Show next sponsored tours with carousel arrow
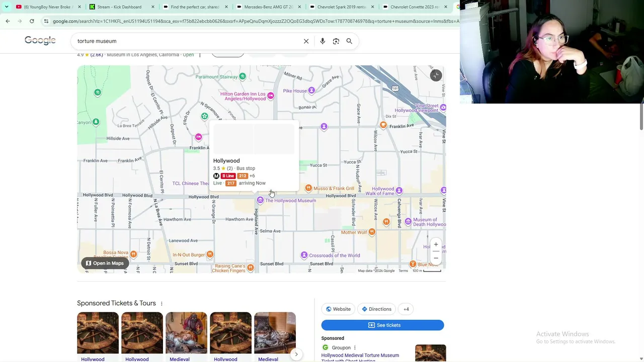The width and height of the screenshot is (644, 362). pyautogui.click(x=296, y=354)
